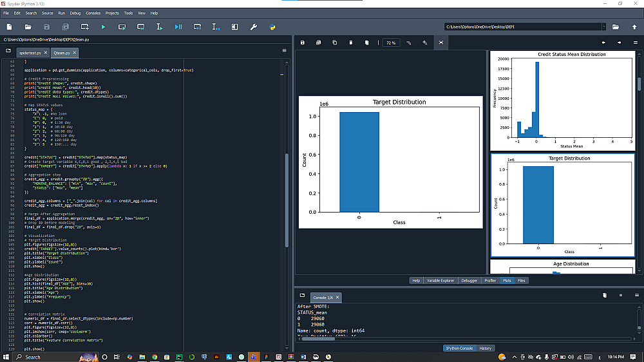Screen dimensions: 644x362
Task: Zoom in the plot
Action: (x=424, y=43)
